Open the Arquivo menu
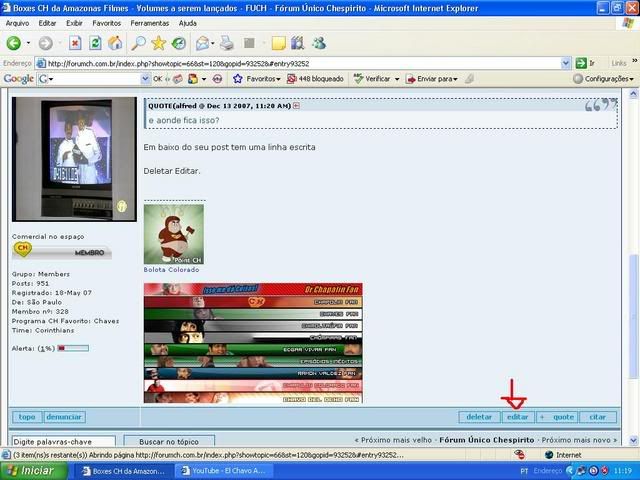Viewport: 640px width, 480px height. pyautogui.click(x=17, y=23)
